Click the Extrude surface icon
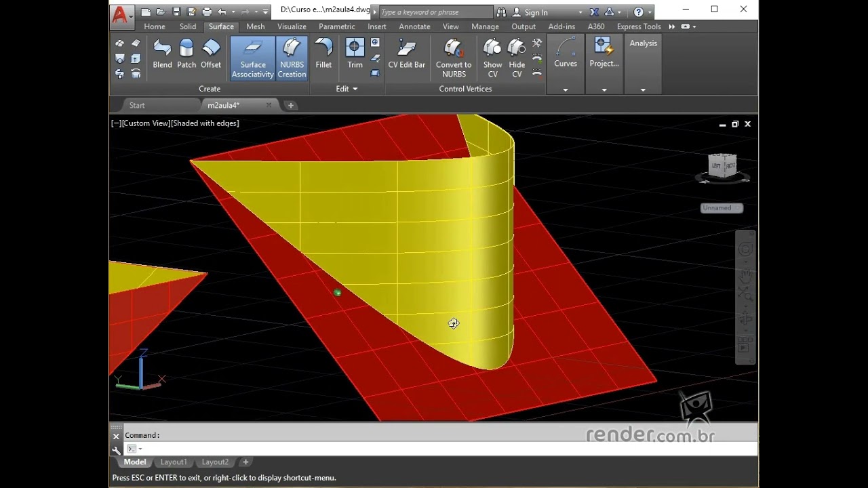 click(136, 58)
